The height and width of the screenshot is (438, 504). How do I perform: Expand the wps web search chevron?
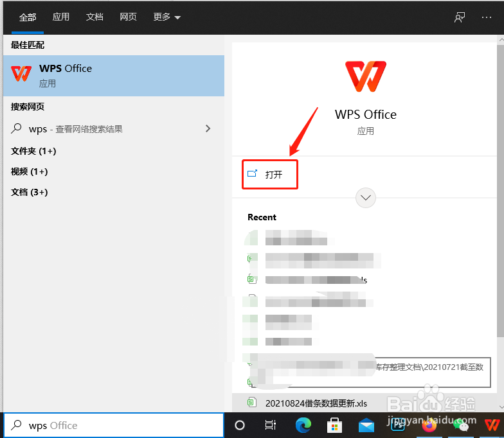point(208,128)
